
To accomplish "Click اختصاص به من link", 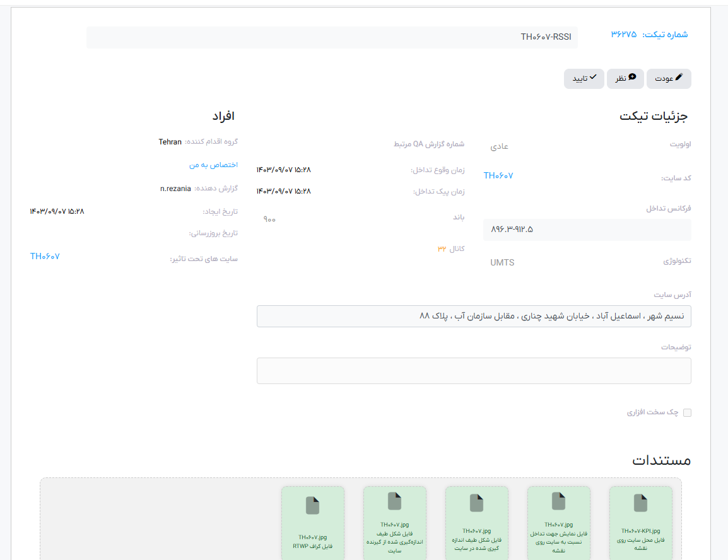I will (213, 165).
